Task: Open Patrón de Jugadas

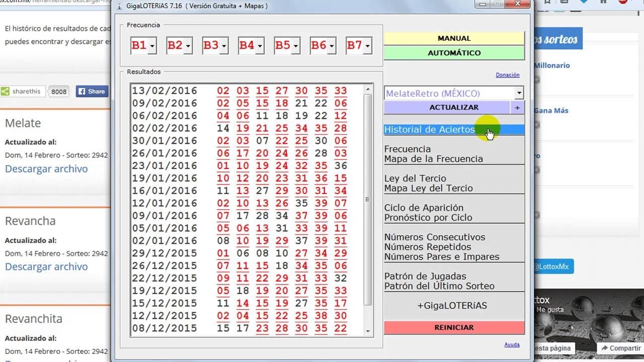Action: 425,277
